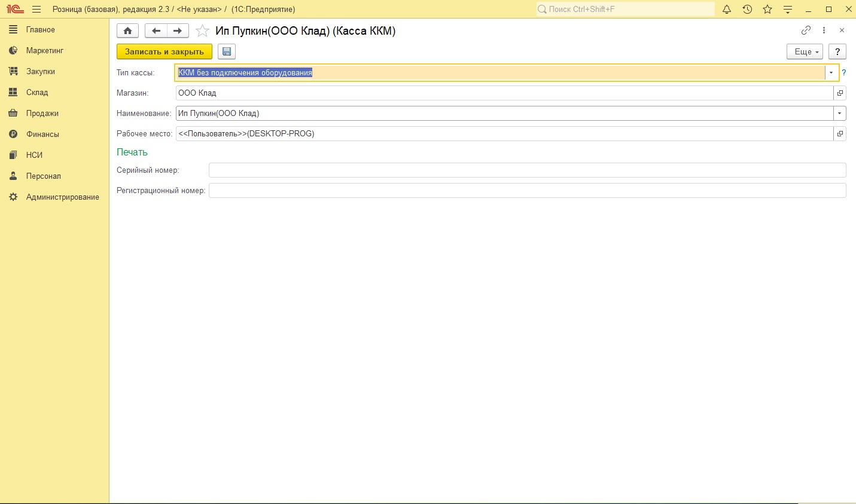Navigate back with left arrow
The width and height of the screenshot is (856, 504).
[x=156, y=31]
